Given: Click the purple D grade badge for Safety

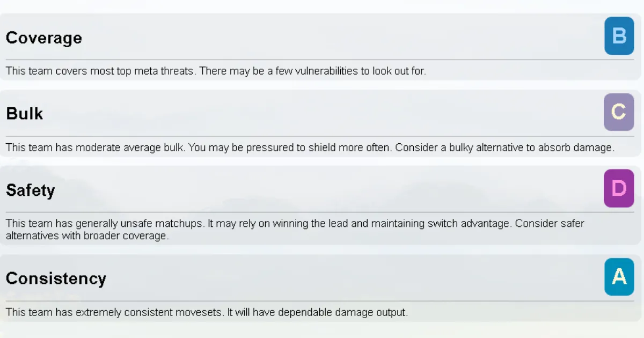Looking at the screenshot, I should [619, 188].
